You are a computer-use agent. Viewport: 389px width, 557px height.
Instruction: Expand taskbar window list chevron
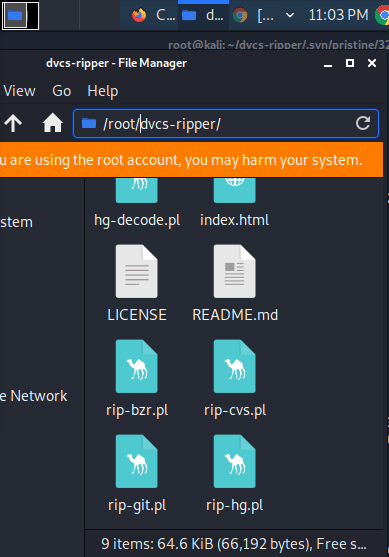pos(290,15)
